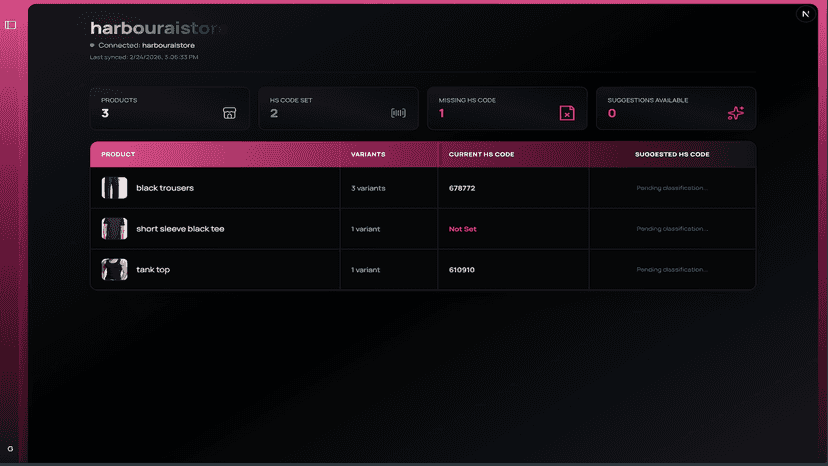Screen dimensions: 828x466
Task: Click the G icon at sidebar bottom
Action: (10, 449)
